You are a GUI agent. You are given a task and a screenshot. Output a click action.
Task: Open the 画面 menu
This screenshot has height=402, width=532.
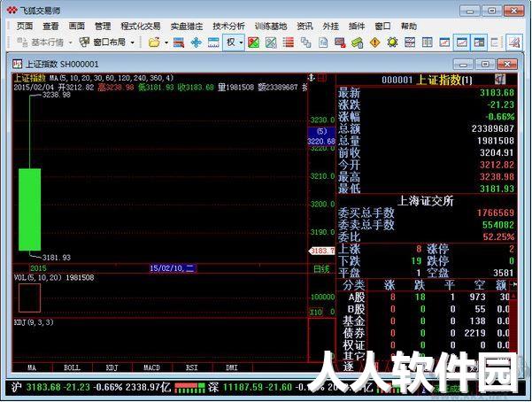coord(77,27)
